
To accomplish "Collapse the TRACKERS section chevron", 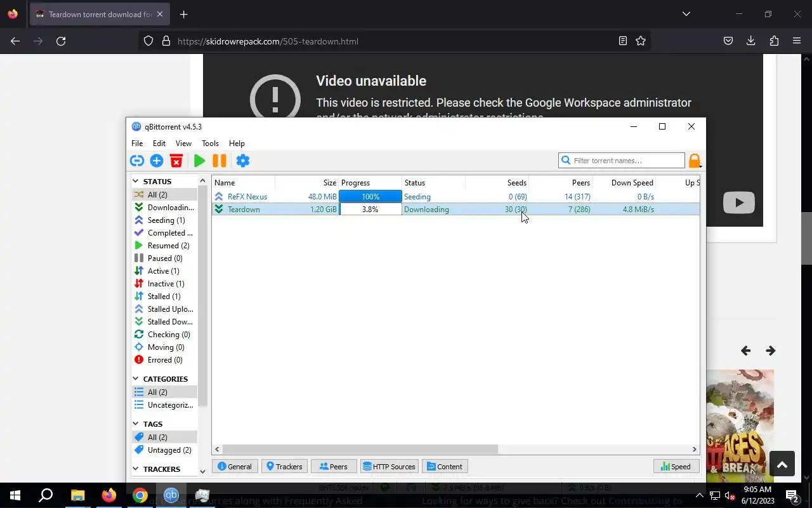I will tap(136, 469).
